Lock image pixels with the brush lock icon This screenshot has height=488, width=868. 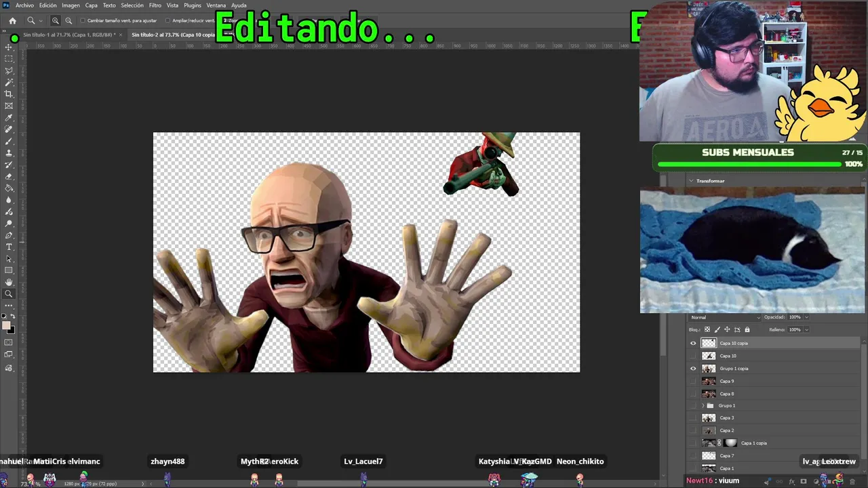click(x=717, y=329)
